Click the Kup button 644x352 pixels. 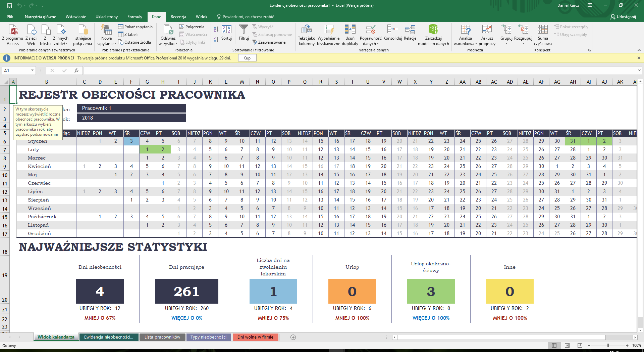(x=247, y=58)
